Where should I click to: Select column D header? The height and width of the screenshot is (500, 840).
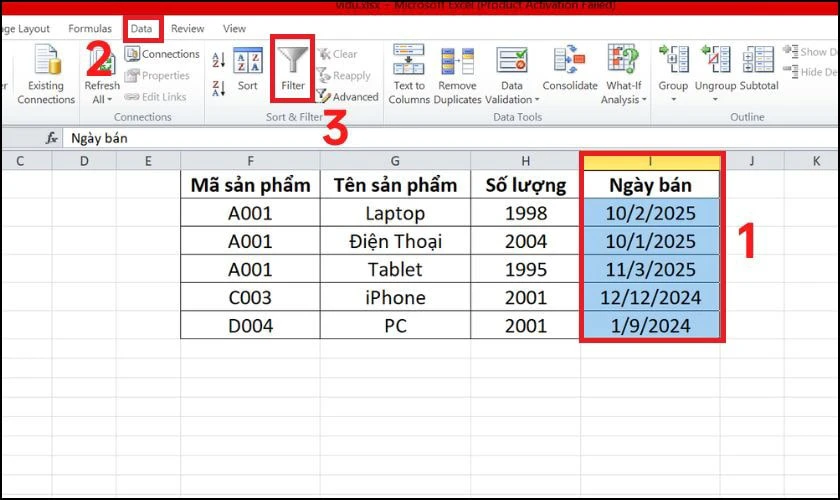click(84, 161)
